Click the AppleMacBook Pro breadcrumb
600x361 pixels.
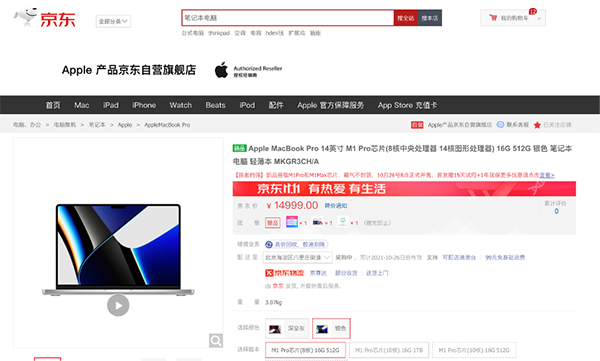point(167,125)
